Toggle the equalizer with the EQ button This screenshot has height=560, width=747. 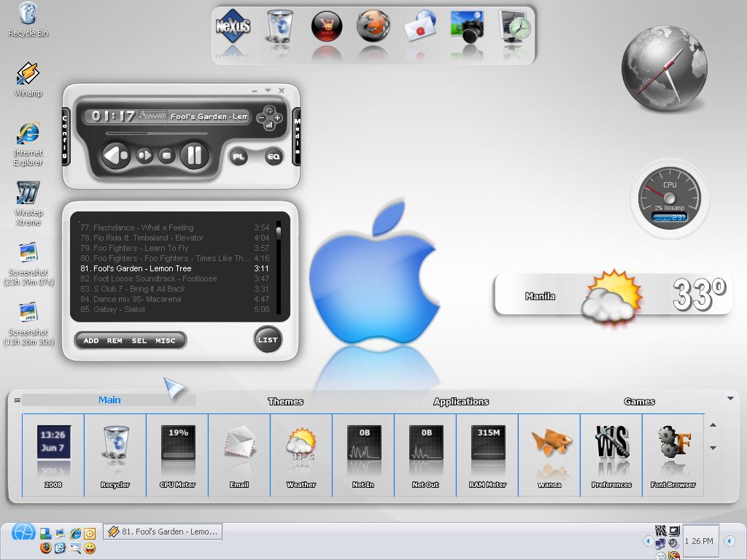coord(274,157)
